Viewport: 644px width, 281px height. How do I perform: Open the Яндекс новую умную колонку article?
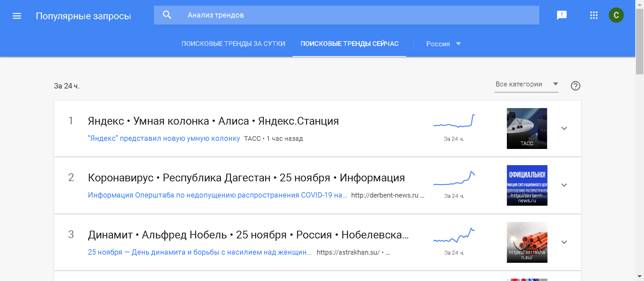click(164, 138)
